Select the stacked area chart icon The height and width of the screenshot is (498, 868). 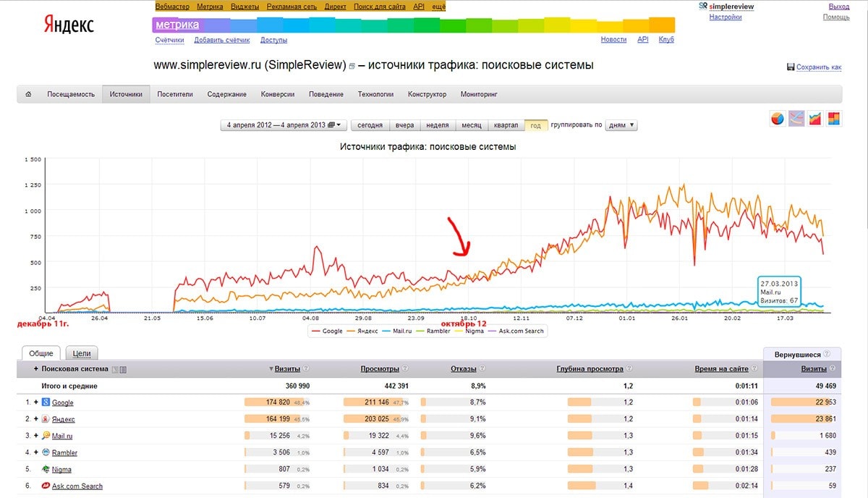point(815,118)
